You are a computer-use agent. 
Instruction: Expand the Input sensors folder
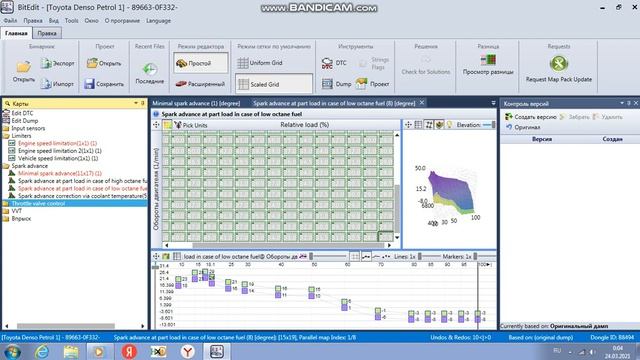coord(6,128)
